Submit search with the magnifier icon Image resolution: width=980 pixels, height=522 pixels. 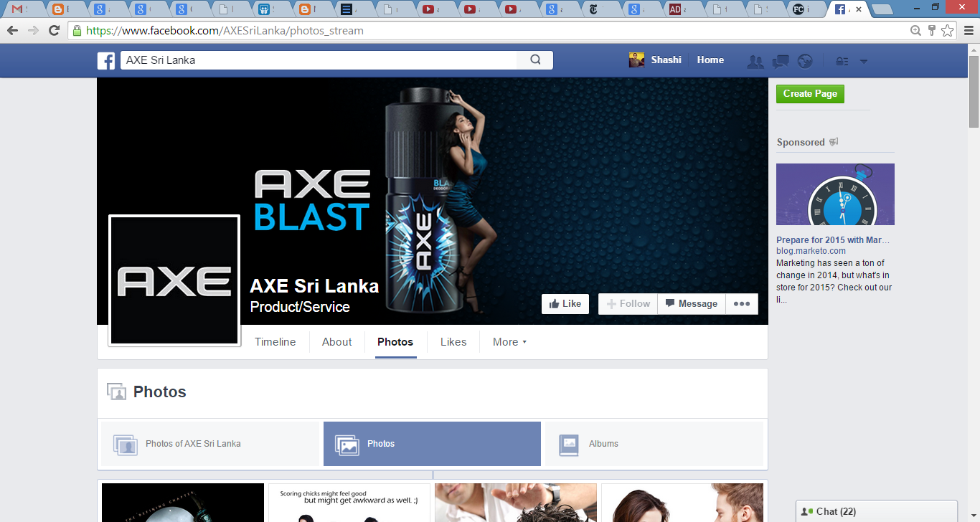(535, 60)
